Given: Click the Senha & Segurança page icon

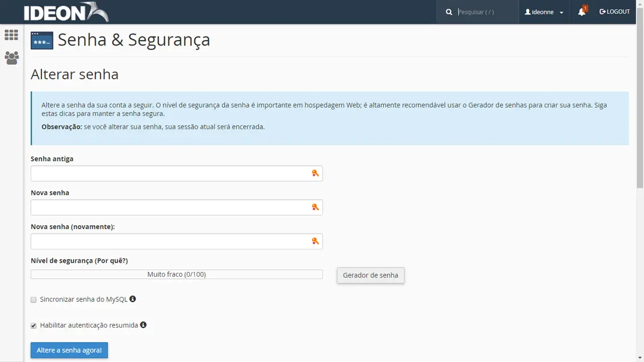Looking at the screenshot, I should (42, 41).
